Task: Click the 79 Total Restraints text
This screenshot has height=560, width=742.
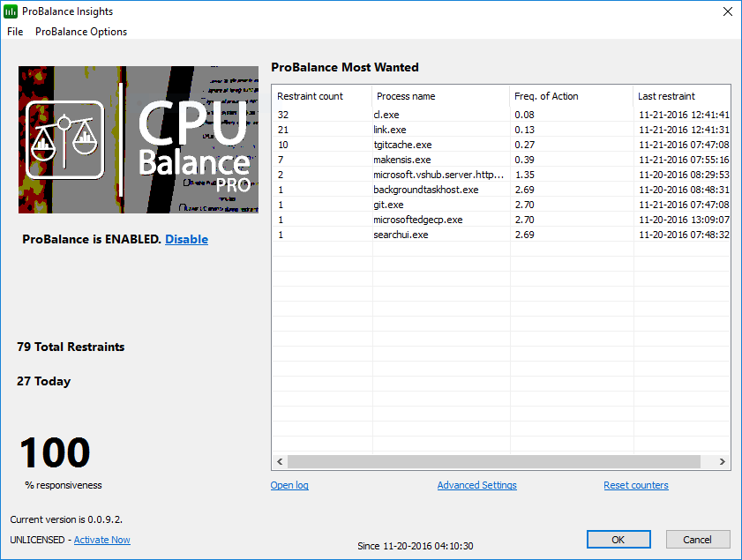Action: 71,347
